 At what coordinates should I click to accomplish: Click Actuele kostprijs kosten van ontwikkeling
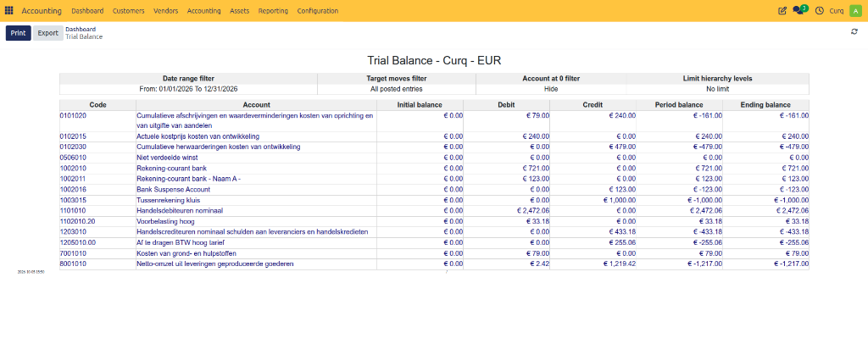click(x=198, y=136)
